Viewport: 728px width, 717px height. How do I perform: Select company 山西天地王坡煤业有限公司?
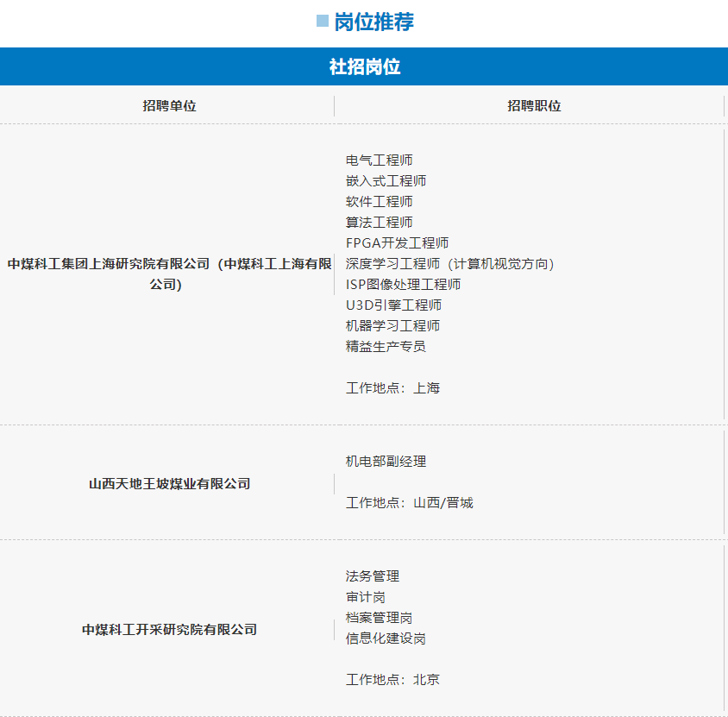[x=169, y=484]
